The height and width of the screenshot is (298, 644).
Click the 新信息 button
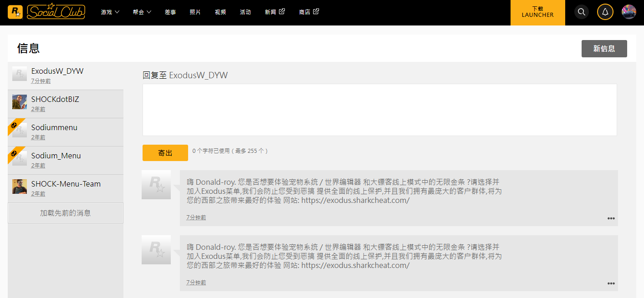pos(604,49)
